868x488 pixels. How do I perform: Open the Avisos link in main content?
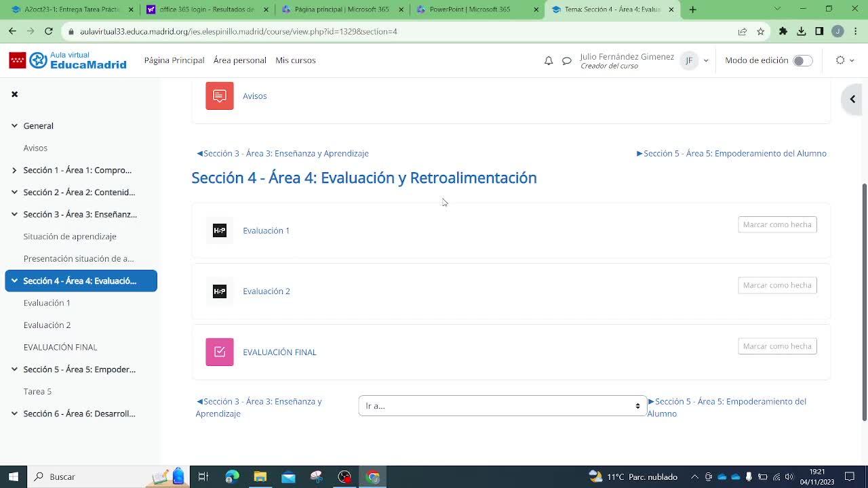point(255,96)
